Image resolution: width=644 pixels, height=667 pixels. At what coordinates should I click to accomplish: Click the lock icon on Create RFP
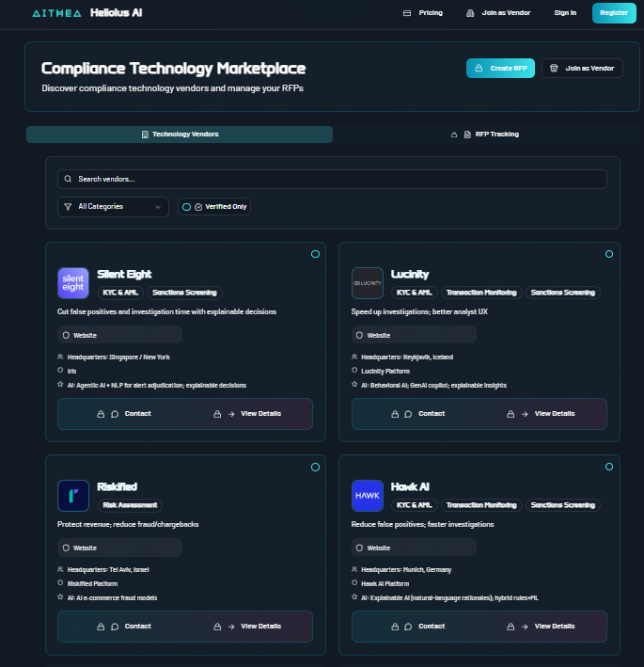[479, 68]
